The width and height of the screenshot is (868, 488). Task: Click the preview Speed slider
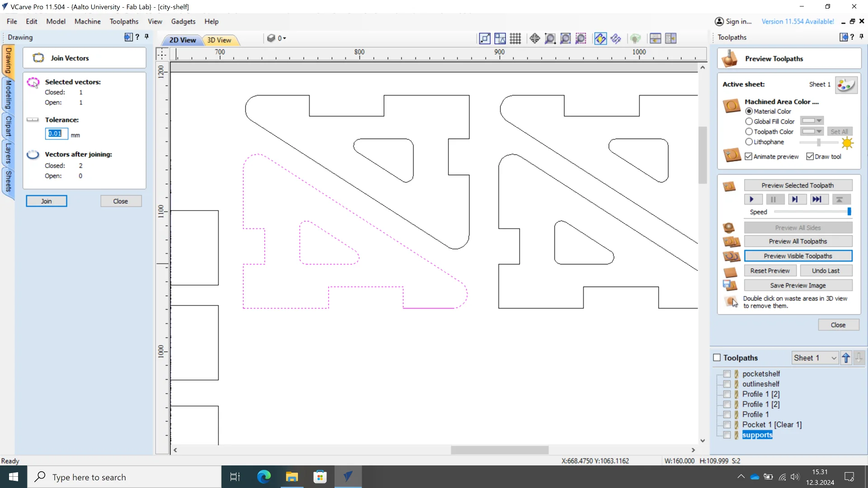[811, 212]
